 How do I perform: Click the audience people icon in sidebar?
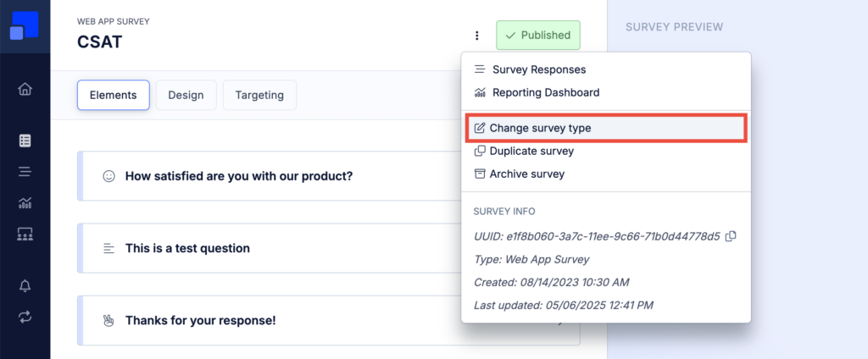[25, 234]
